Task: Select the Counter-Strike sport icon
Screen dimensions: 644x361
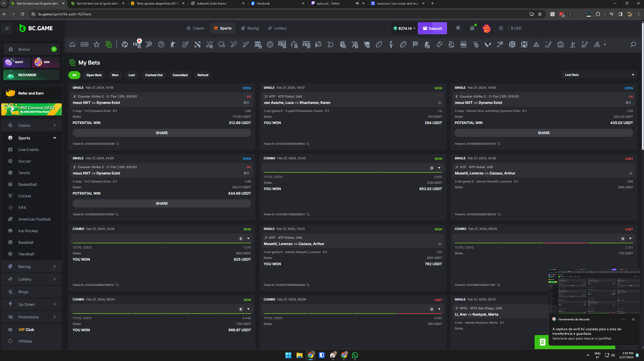Action: click(173, 45)
